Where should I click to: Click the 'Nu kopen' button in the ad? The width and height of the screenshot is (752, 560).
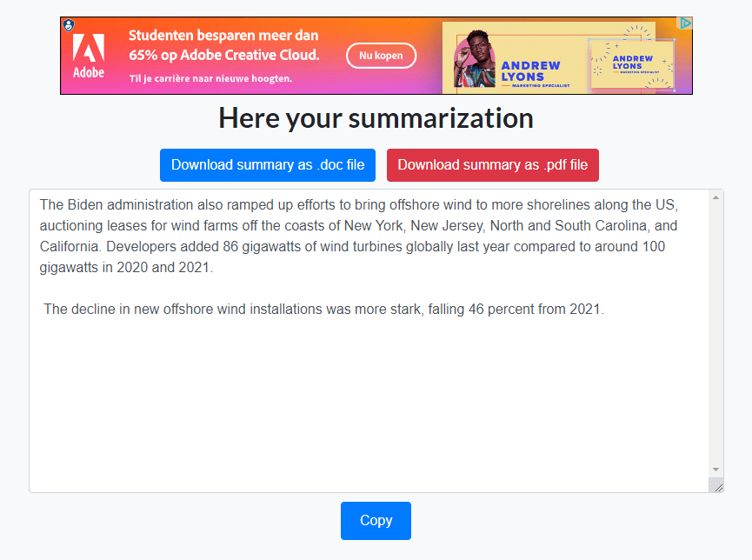click(381, 56)
